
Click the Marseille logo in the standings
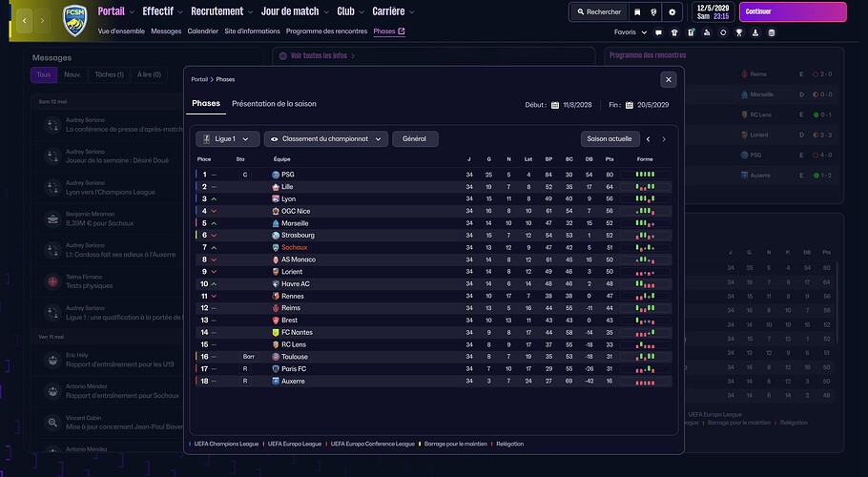click(x=276, y=223)
